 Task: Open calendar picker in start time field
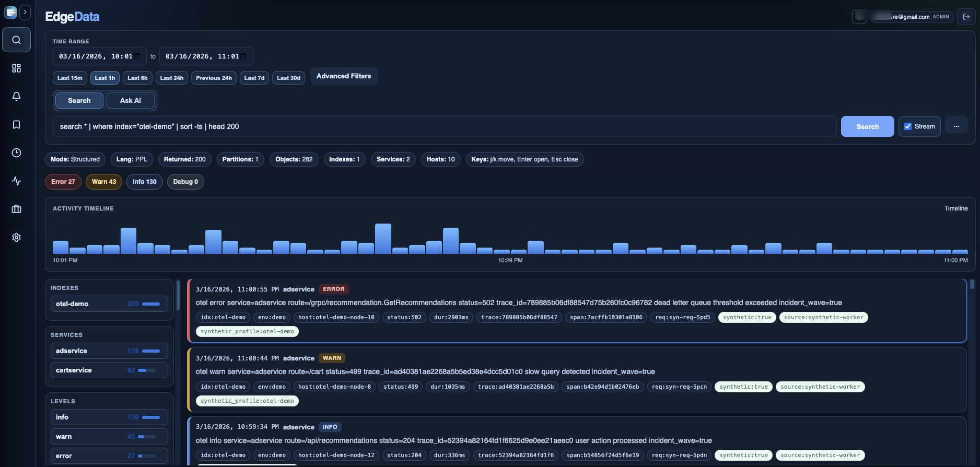[x=137, y=56]
